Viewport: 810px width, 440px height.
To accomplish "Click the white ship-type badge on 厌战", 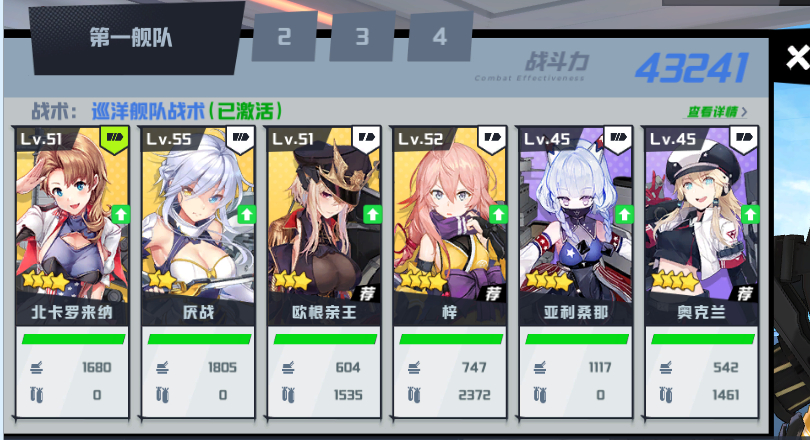I will pyautogui.click(x=240, y=139).
